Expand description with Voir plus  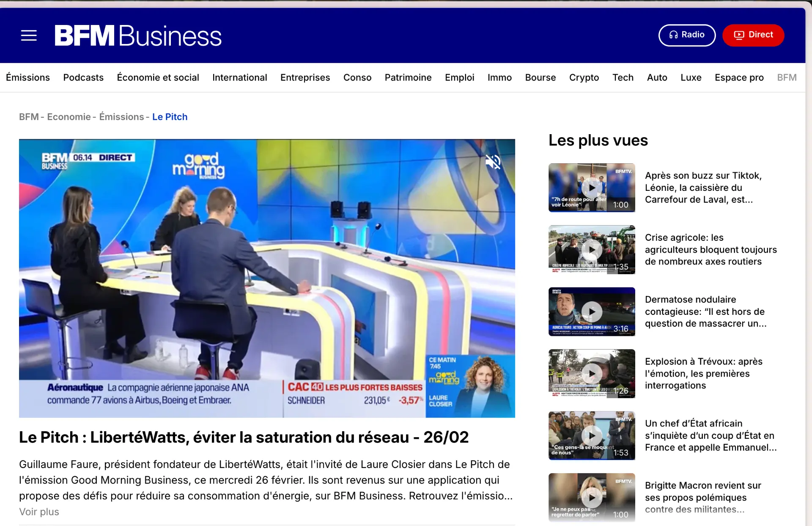[x=39, y=512]
